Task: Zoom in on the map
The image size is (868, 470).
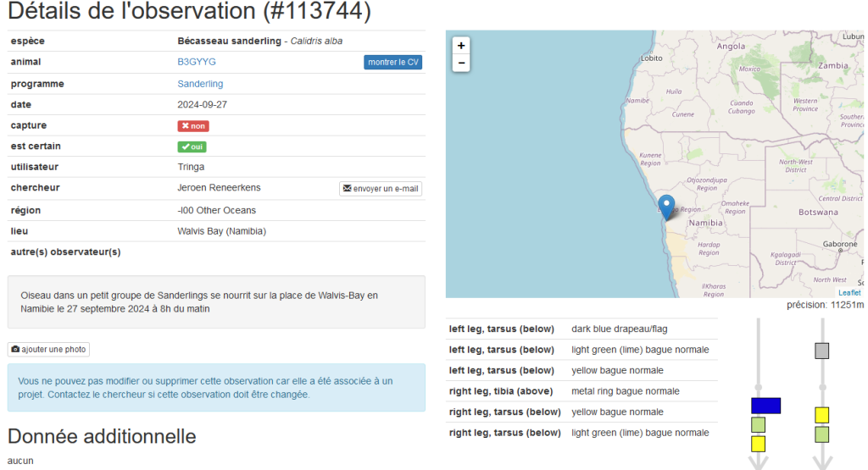Action: [460, 46]
